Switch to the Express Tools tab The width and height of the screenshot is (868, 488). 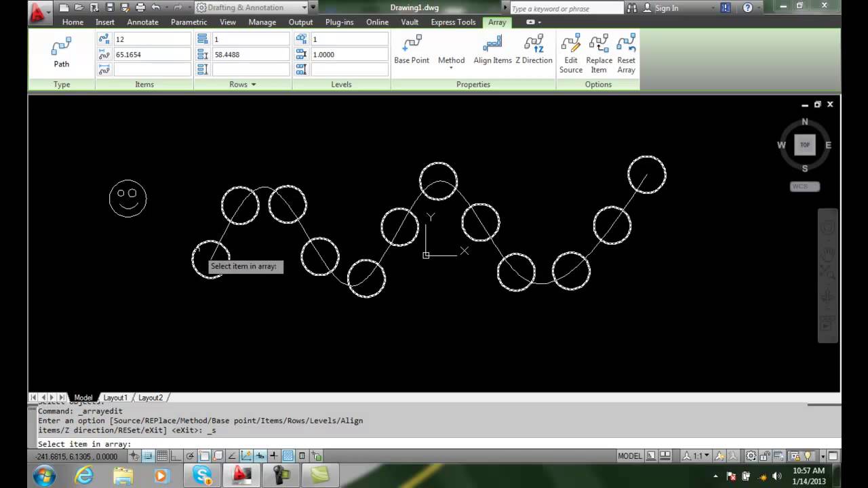click(x=453, y=22)
